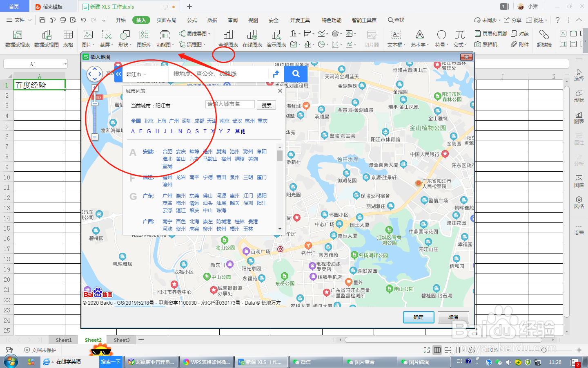Click the normal grid view icon in status bar
Screen dimensions: 588x368
tap(437, 350)
